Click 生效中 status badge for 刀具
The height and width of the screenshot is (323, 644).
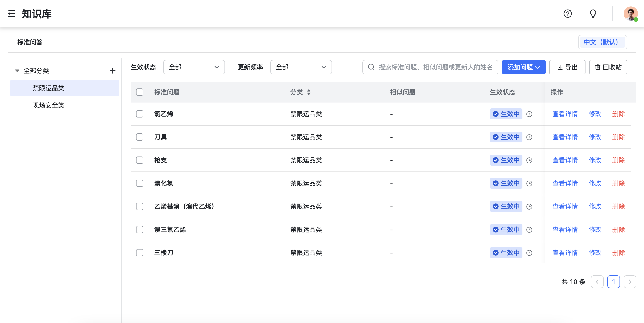tap(506, 137)
